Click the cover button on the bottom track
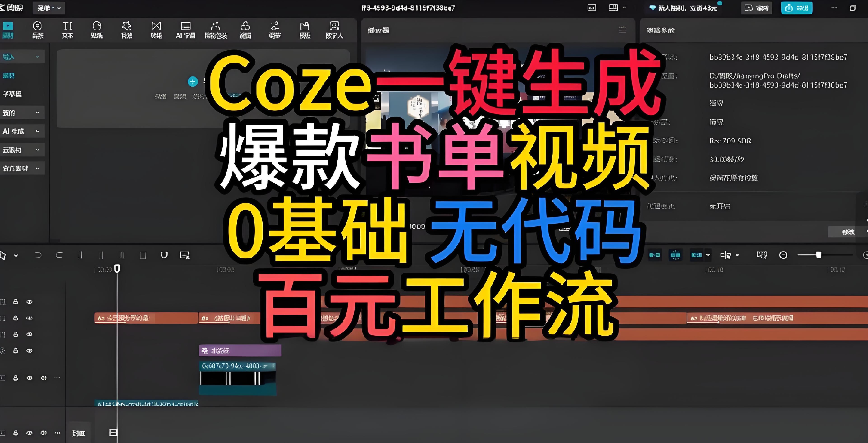The height and width of the screenshot is (443, 868). coord(79,433)
